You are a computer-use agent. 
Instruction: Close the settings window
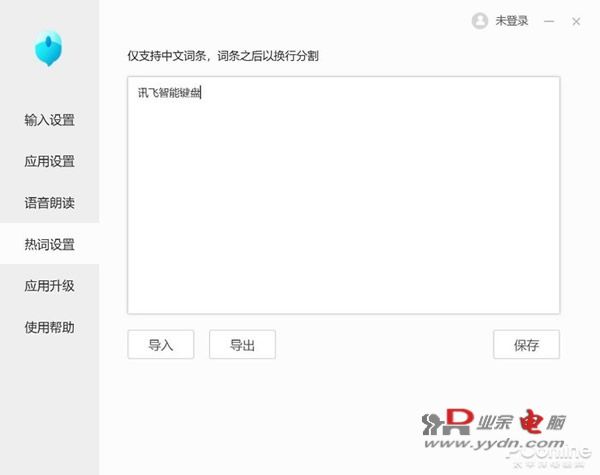coord(576,21)
